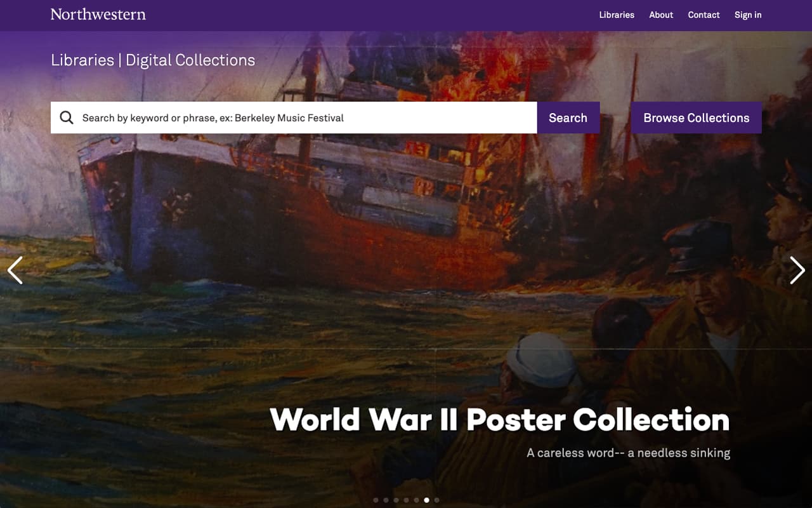Click the magnifying glass search icon

point(67,117)
